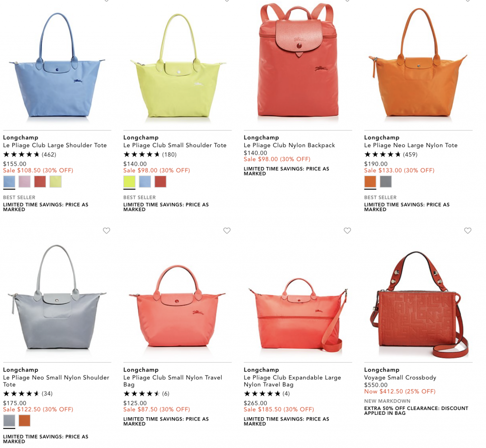View coral Expandable Large Travel Bag image

tap(298, 316)
